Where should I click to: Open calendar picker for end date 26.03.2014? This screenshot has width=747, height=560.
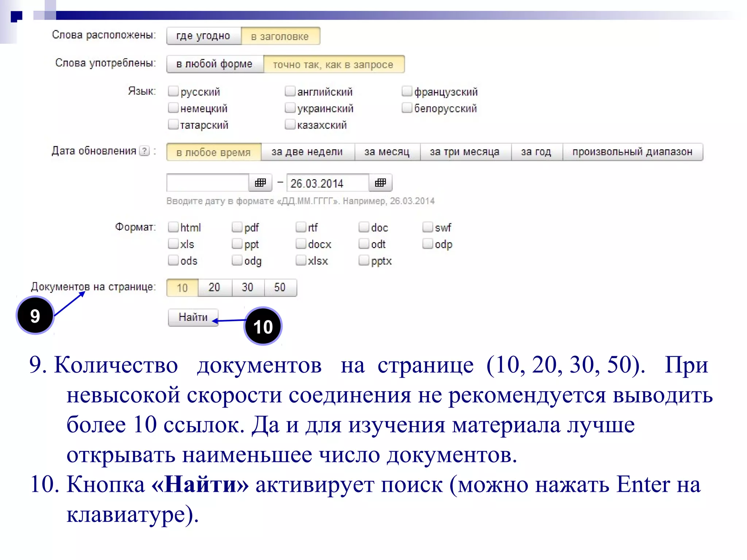click(380, 183)
